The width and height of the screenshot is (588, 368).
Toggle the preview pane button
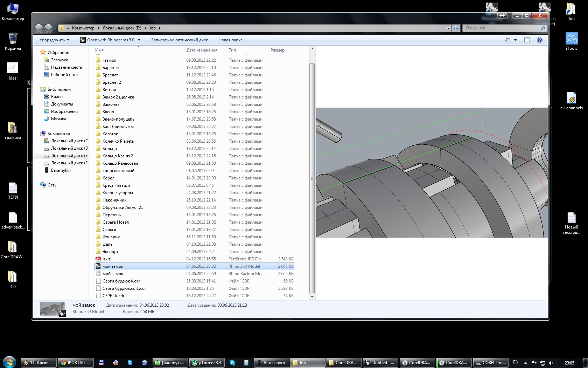click(x=527, y=40)
